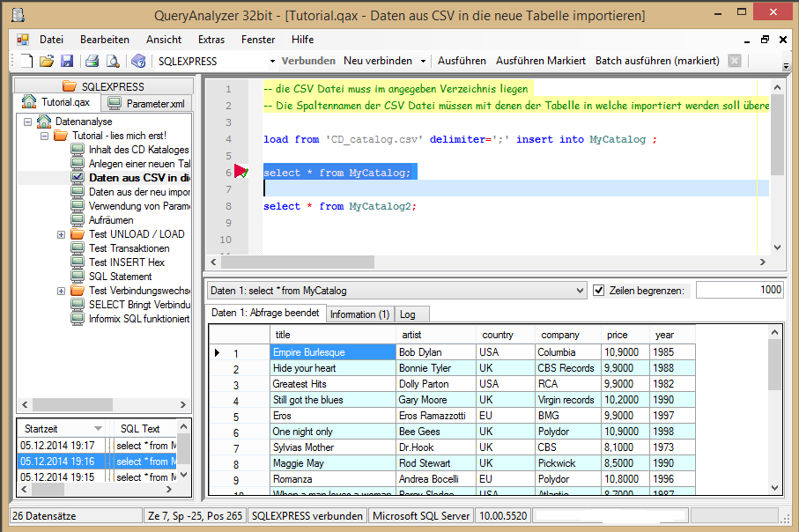Screen dimensions: 799x532
Task: Uncheck the 'Zeilen begrenzen' checkbox
Action: click(x=599, y=290)
